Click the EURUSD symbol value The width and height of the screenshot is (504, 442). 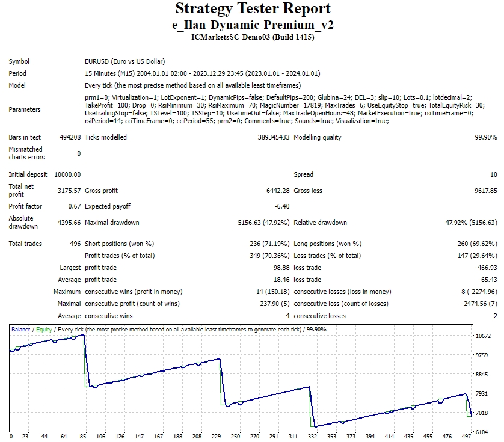coord(124,61)
